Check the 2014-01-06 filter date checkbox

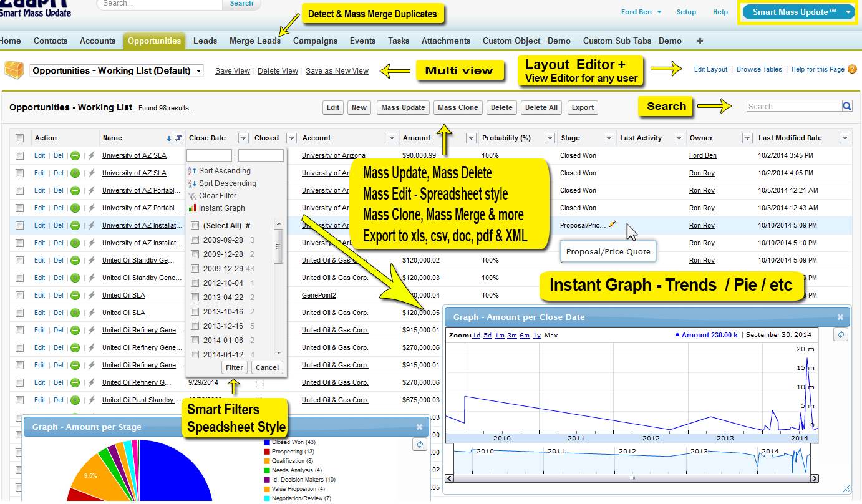coord(195,340)
